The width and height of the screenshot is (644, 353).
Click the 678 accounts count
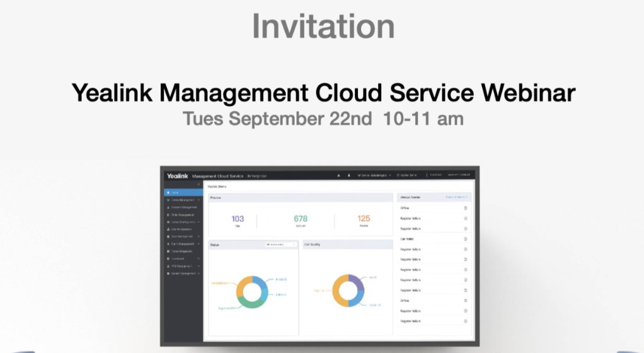coord(301,219)
